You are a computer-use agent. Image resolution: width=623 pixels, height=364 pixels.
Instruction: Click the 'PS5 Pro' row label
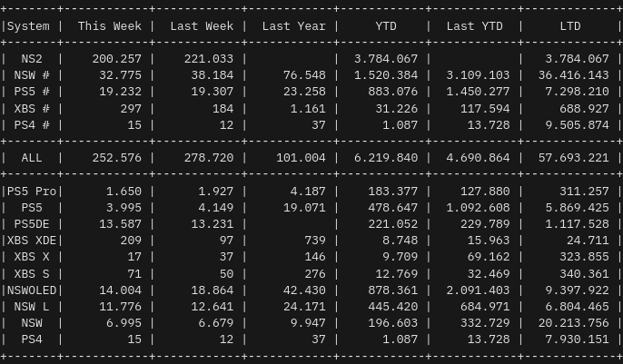[32, 192]
